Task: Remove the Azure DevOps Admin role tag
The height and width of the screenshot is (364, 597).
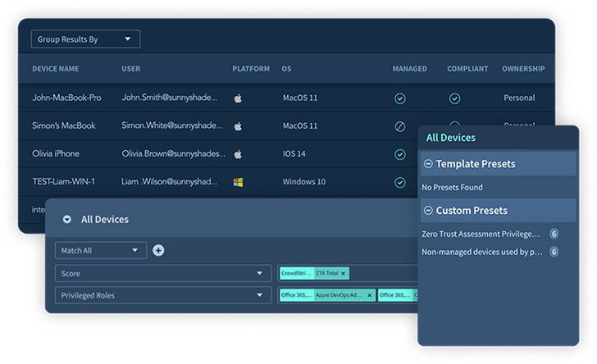Action: click(x=369, y=295)
